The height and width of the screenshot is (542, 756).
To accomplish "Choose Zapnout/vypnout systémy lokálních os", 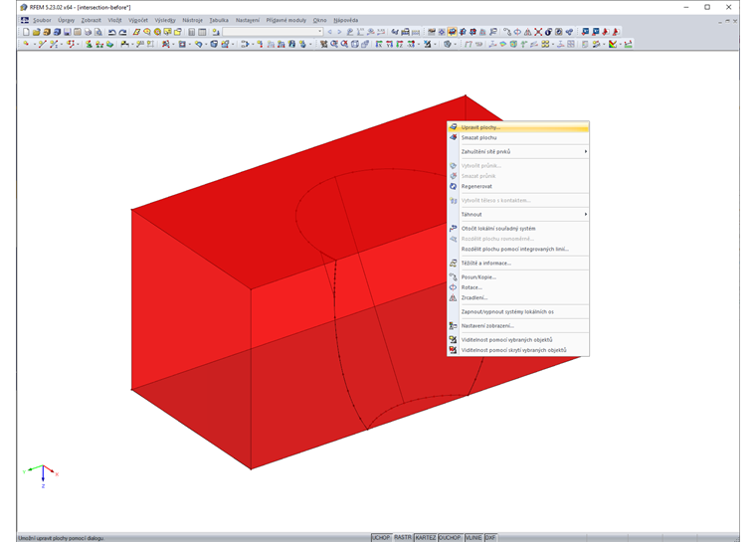I will point(518,312).
